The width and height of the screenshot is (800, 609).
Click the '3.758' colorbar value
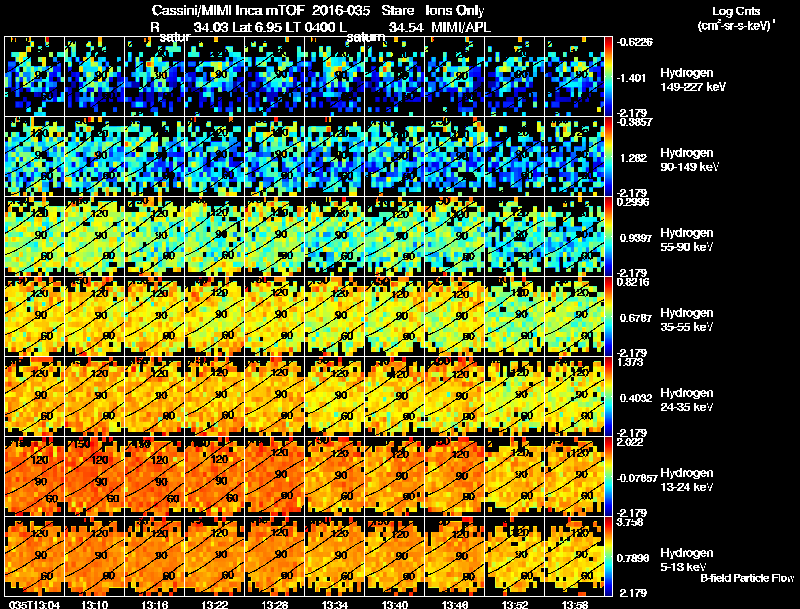(x=631, y=522)
